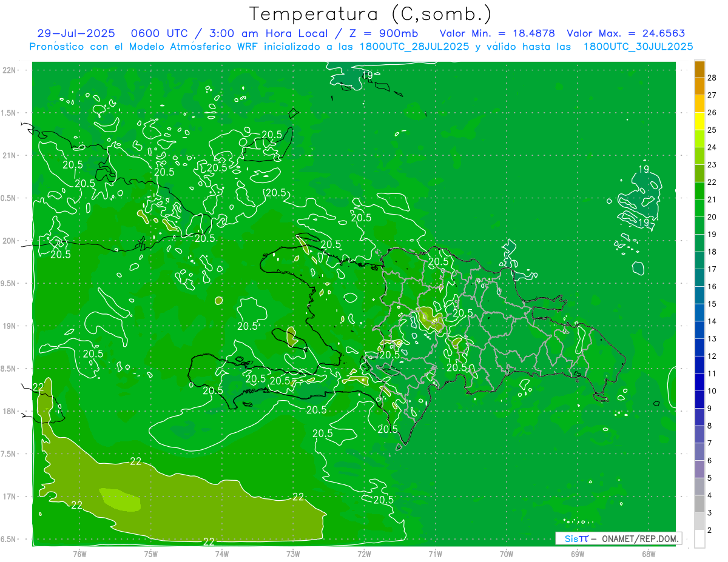Click the longitude axis label 70W
This screenshot has width=728, height=562.
tap(507, 554)
